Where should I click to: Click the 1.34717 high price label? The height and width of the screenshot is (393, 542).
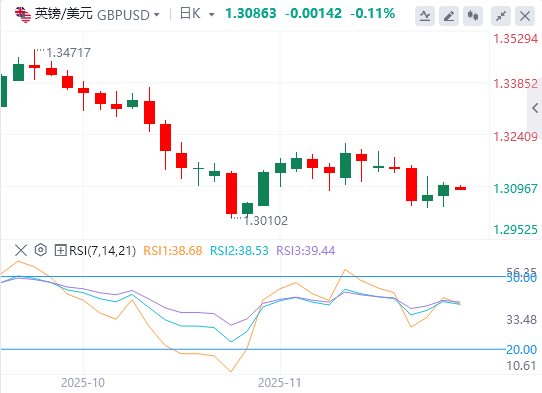[68, 53]
